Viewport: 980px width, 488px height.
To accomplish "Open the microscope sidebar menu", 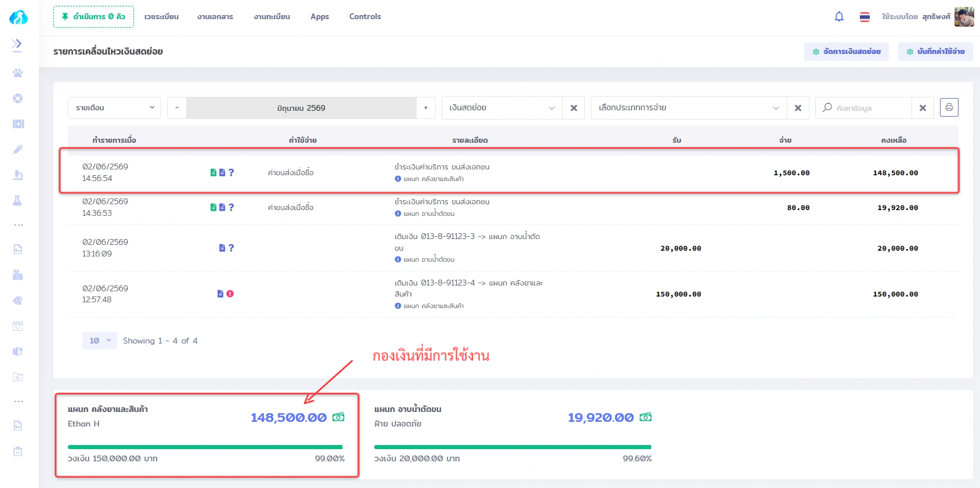I will 18,175.
